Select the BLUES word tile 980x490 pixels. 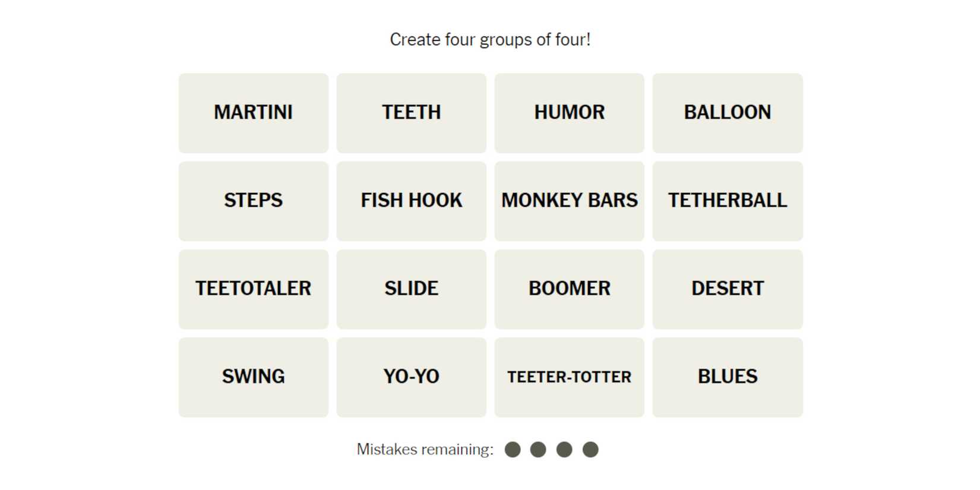[727, 377]
